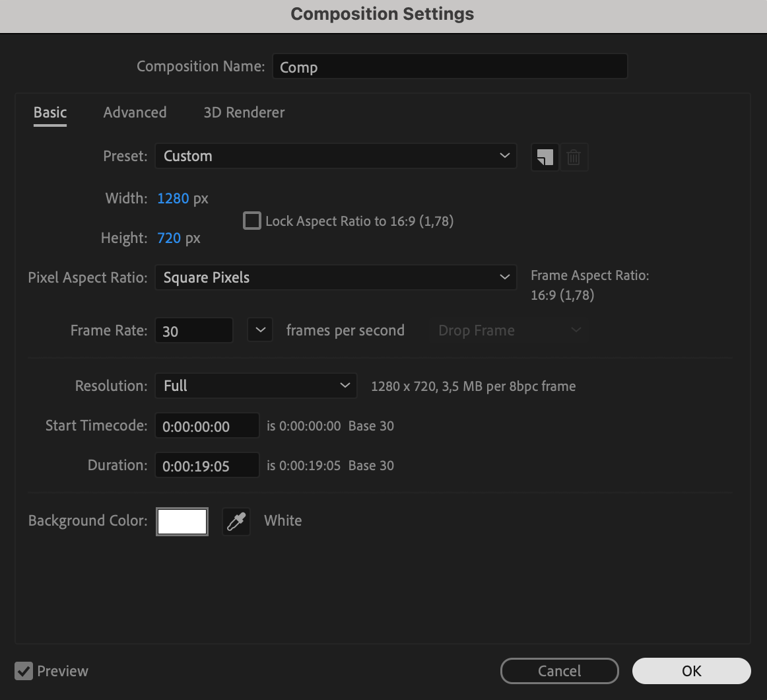Image resolution: width=767 pixels, height=700 pixels.
Task: Uncheck the Preview checkbox
Action: coord(24,671)
